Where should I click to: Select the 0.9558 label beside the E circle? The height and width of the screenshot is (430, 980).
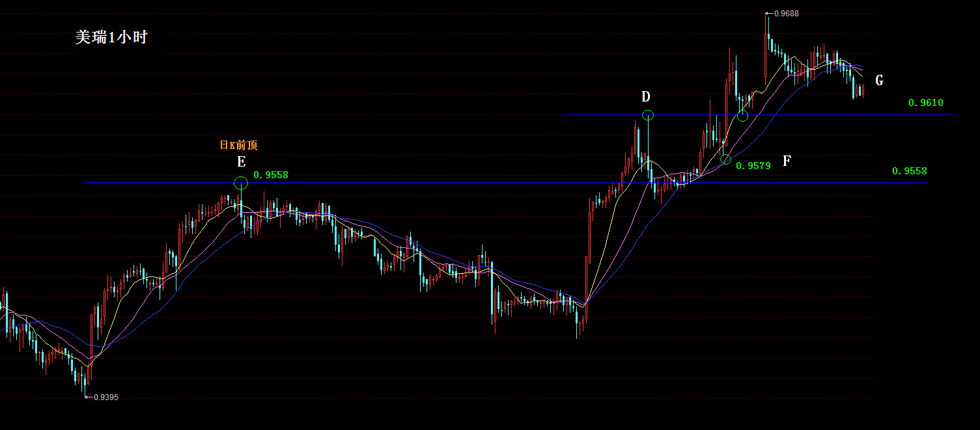point(271,175)
